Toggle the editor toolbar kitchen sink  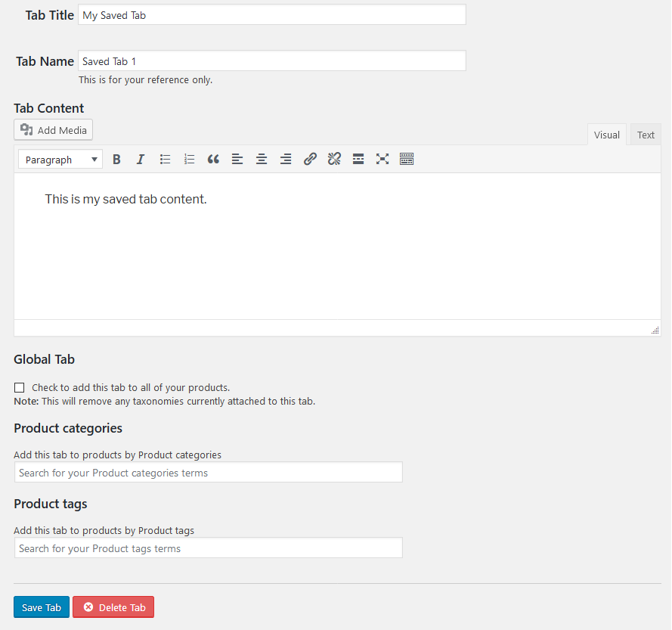click(407, 159)
